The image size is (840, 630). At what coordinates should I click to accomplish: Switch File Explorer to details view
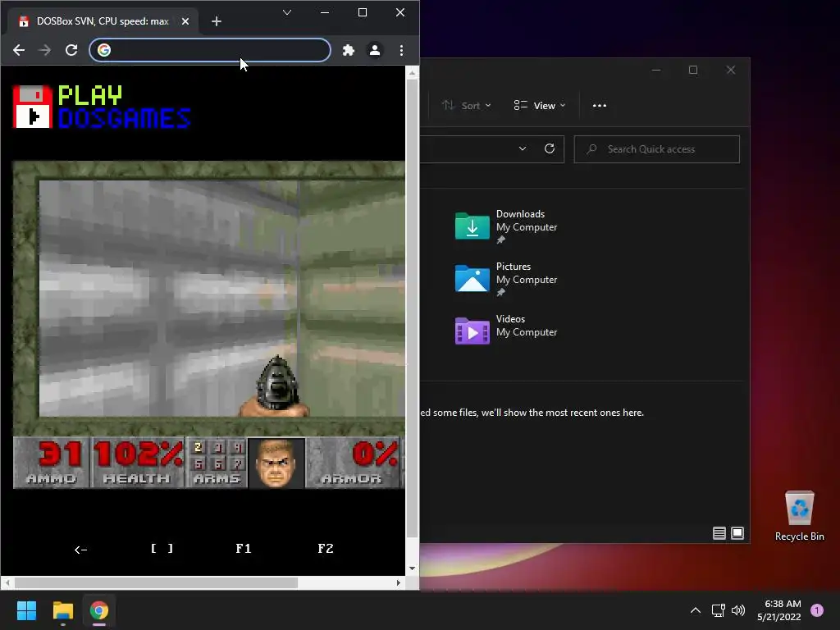[719, 533]
